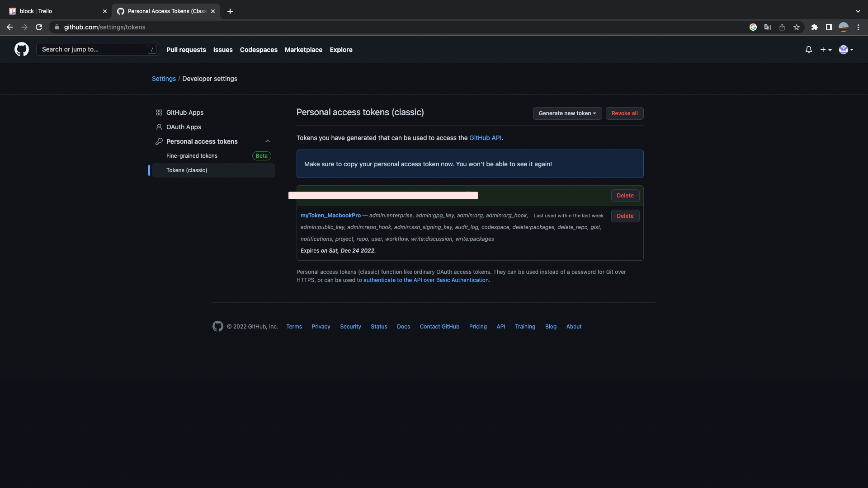Open Fine-grained tokens page

[x=192, y=156]
